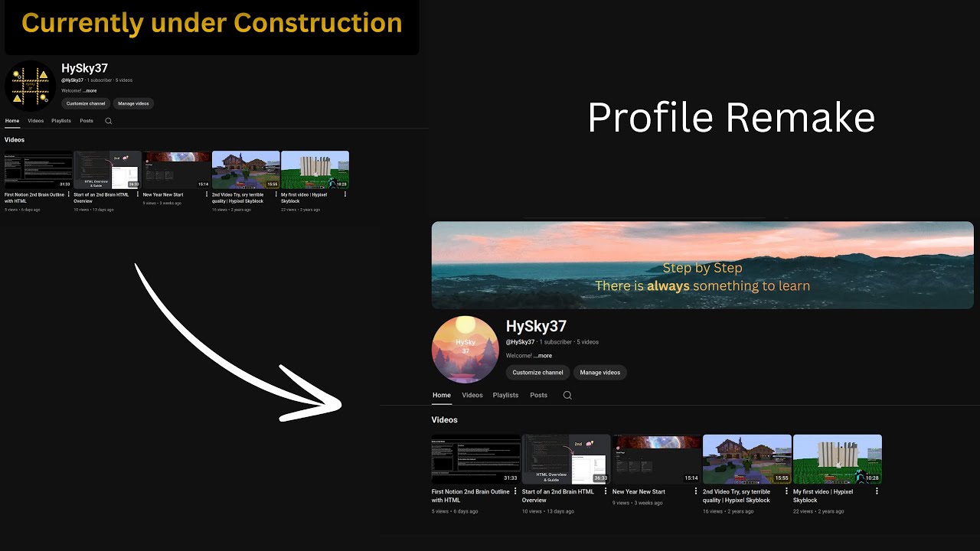Open 31:33 Notion video thumbnail in old profile

(x=38, y=170)
